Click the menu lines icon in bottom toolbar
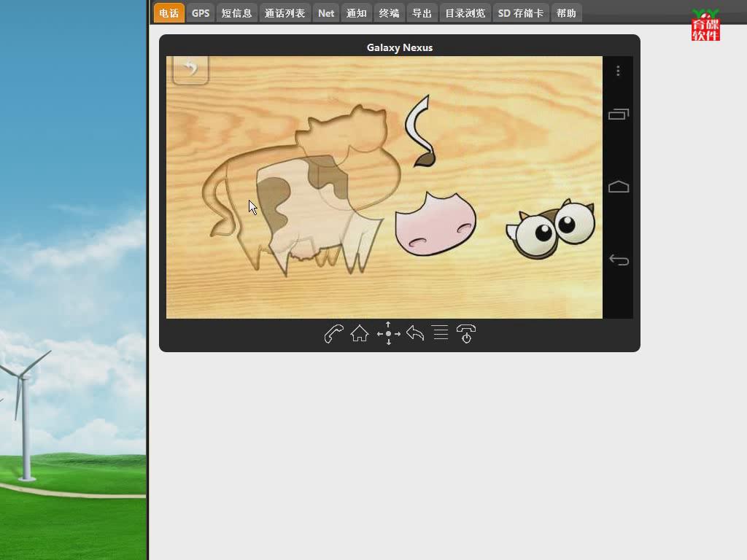This screenshot has width=747, height=560. pos(441,332)
